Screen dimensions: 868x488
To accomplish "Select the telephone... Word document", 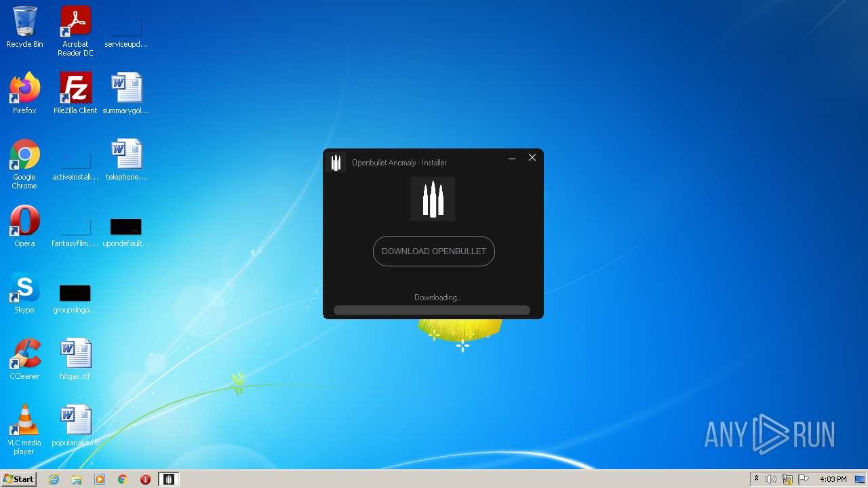I will coord(126,160).
